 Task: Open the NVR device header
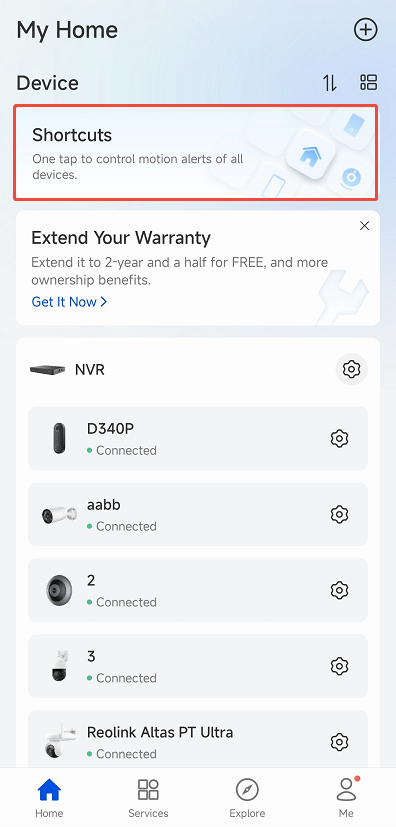click(198, 369)
